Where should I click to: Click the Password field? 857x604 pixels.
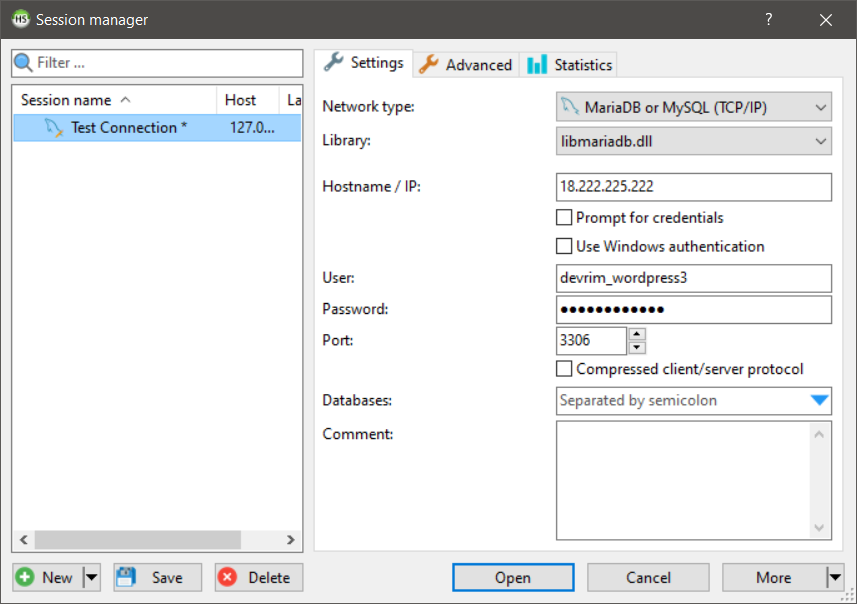click(694, 309)
